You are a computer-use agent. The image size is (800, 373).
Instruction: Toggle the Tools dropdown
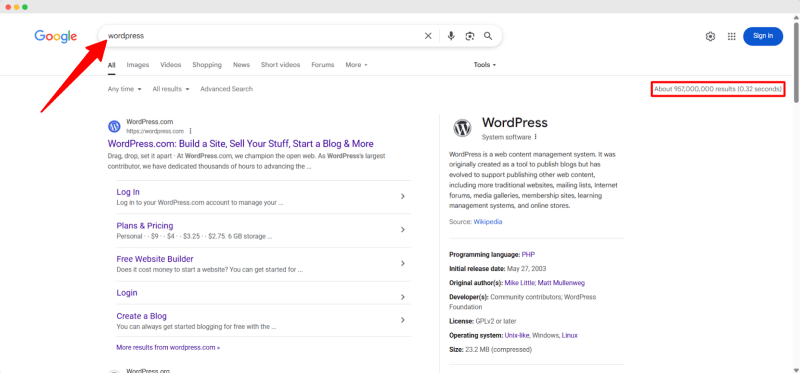pos(485,65)
